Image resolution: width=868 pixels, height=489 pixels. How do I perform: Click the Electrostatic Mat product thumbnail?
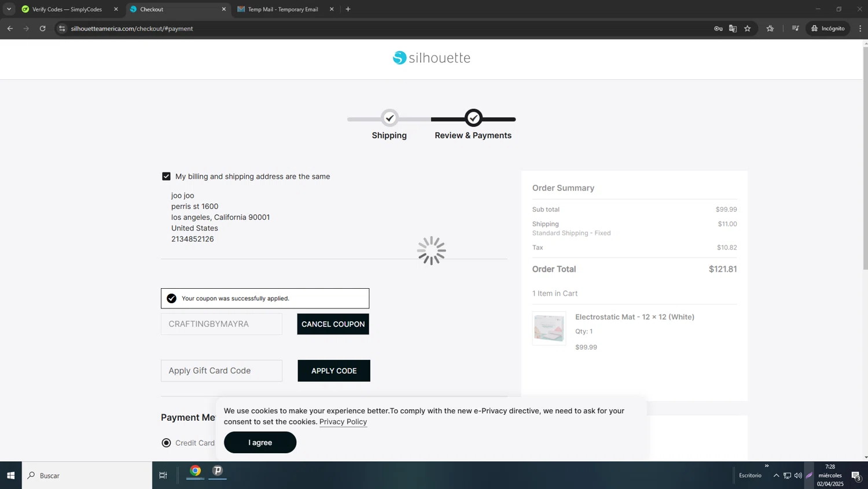(x=549, y=328)
